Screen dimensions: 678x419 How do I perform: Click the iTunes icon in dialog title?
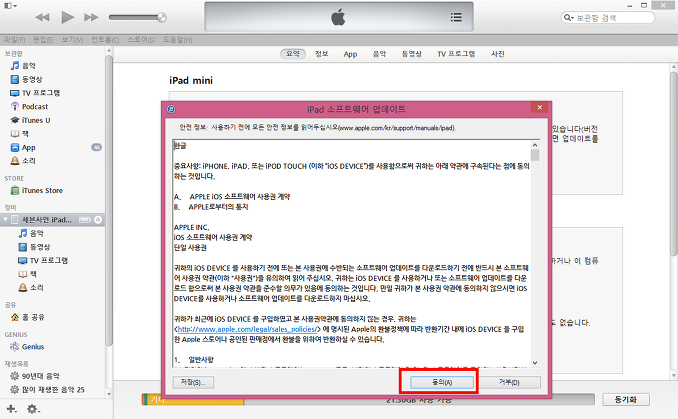pos(171,109)
